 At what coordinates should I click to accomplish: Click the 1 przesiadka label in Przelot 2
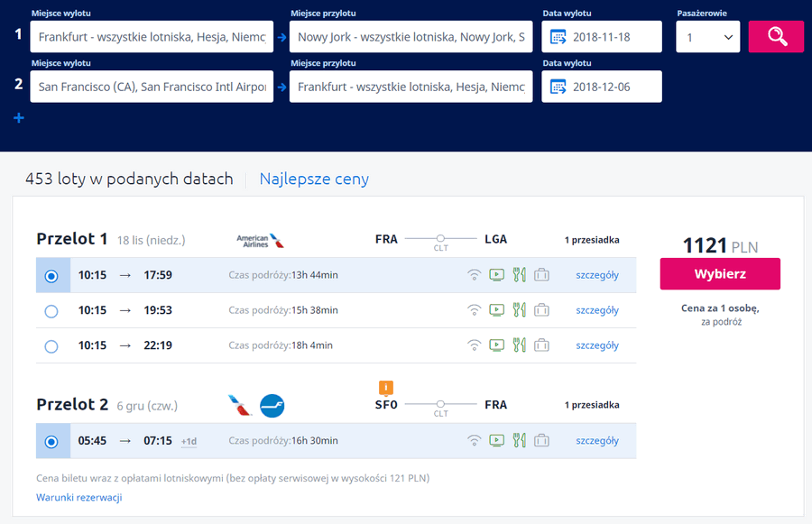pos(592,405)
